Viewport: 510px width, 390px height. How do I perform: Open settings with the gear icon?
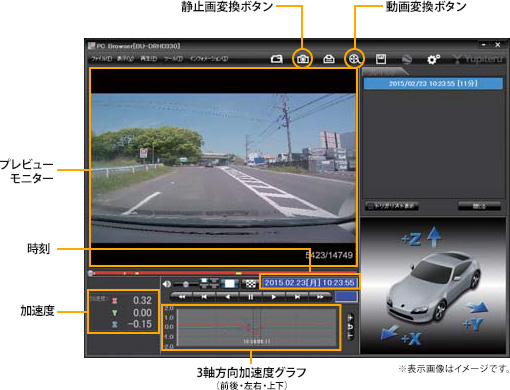tap(433, 59)
